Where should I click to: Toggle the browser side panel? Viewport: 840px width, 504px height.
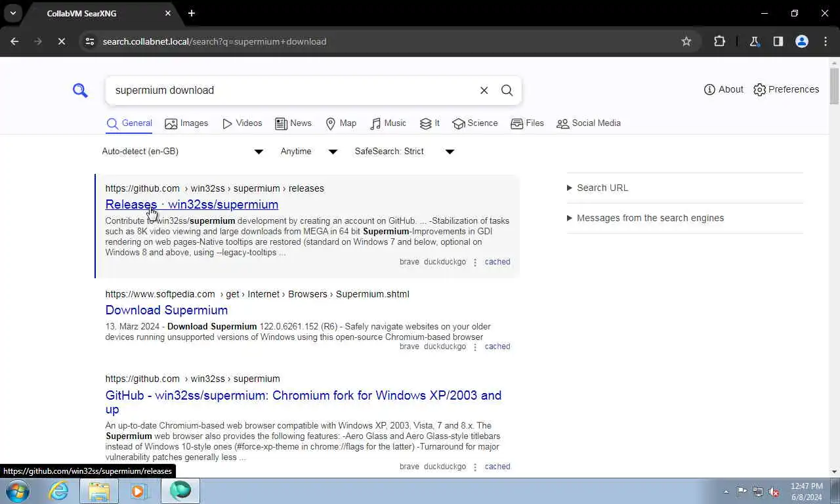778,41
